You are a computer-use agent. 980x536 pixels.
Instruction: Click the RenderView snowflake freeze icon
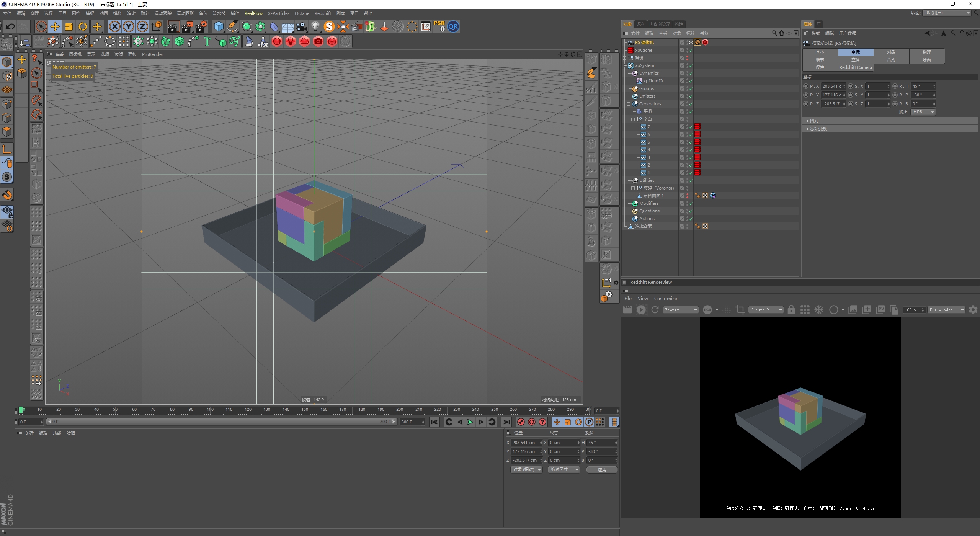click(819, 310)
